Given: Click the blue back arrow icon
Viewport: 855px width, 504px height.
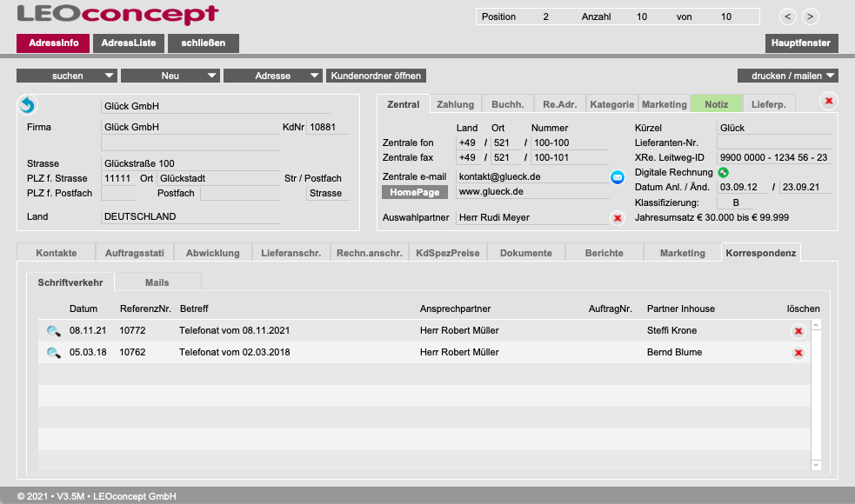Looking at the screenshot, I should click(27, 105).
